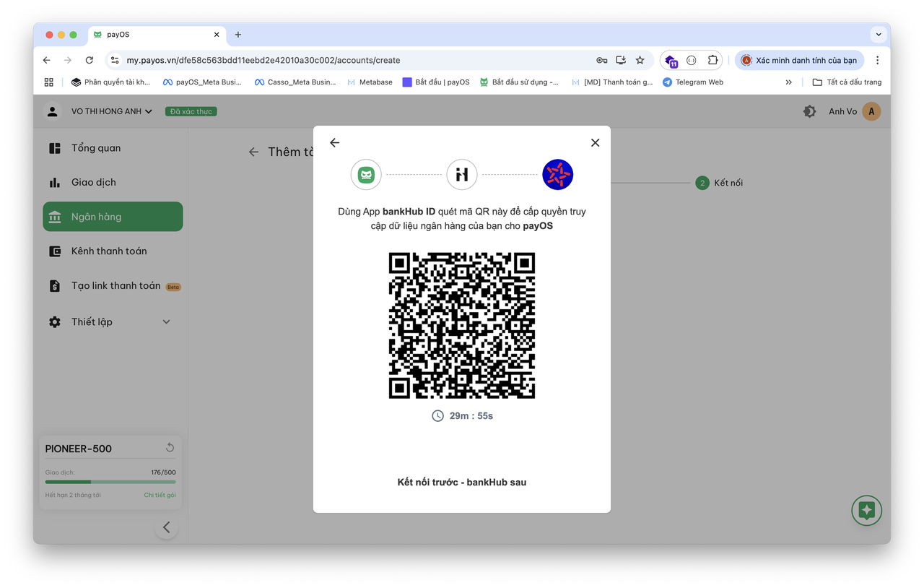Click the site information icon in address bar
The image size is (924, 588).
115,60
